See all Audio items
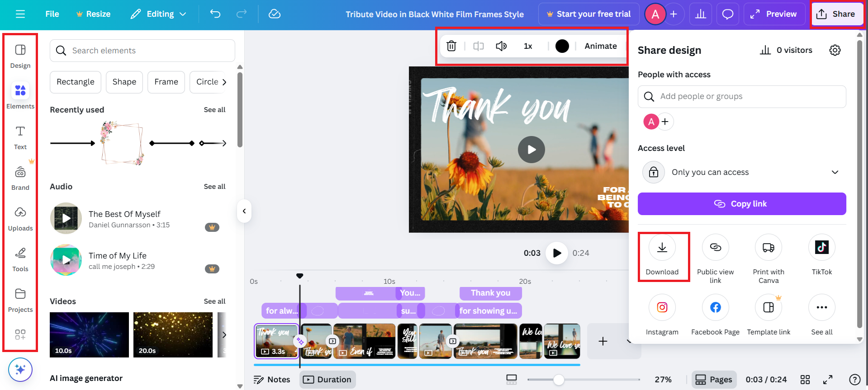868x390 pixels. point(214,186)
